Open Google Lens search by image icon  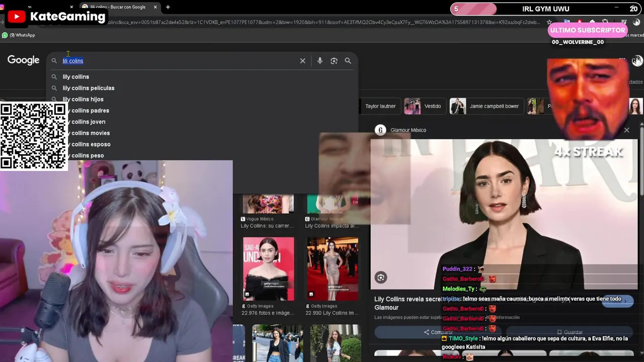click(x=334, y=61)
